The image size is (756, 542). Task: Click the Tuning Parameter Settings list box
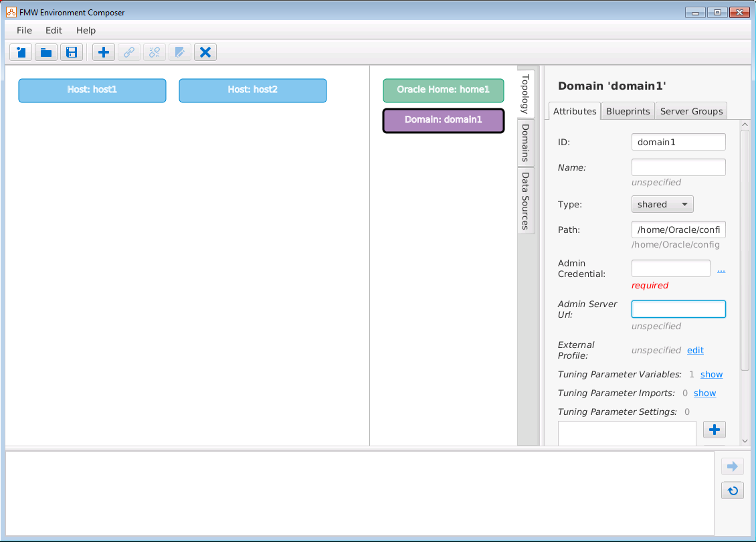click(x=627, y=433)
